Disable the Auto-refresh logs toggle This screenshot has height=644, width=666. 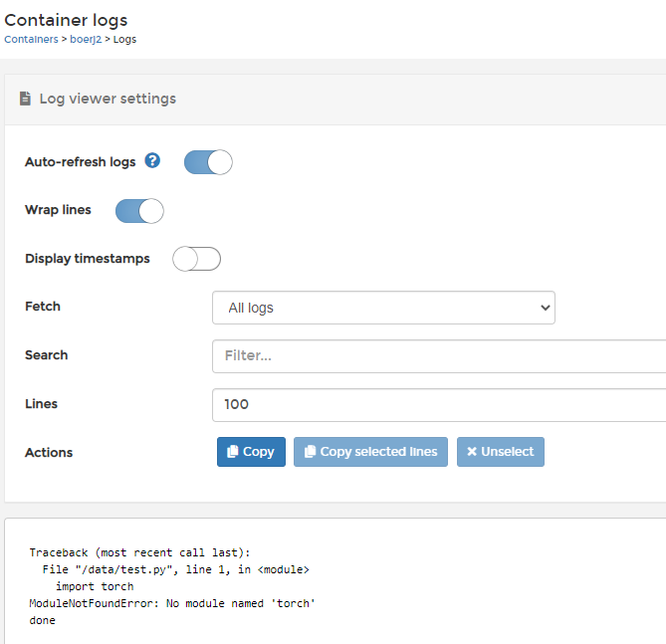(208, 162)
